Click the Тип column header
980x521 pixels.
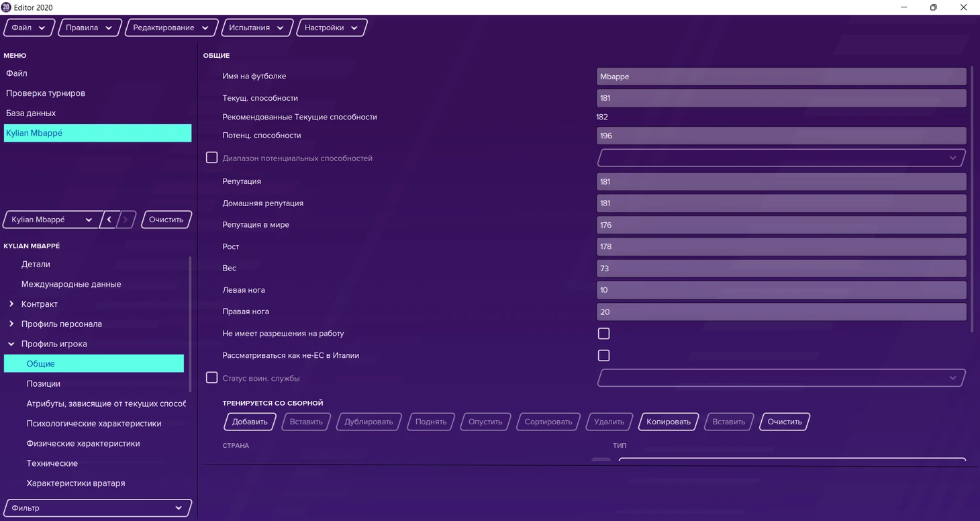click(620, 446)
